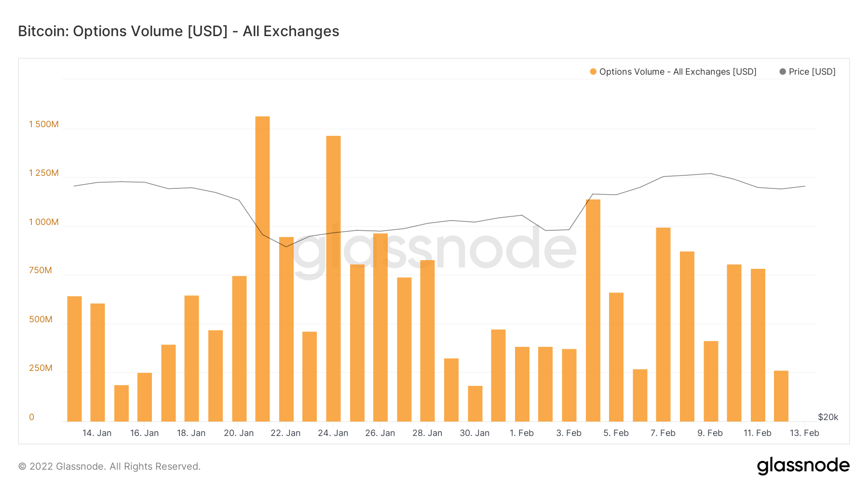
Task: Toggle the Price [USD] legend gray dot
Action: 783,72
